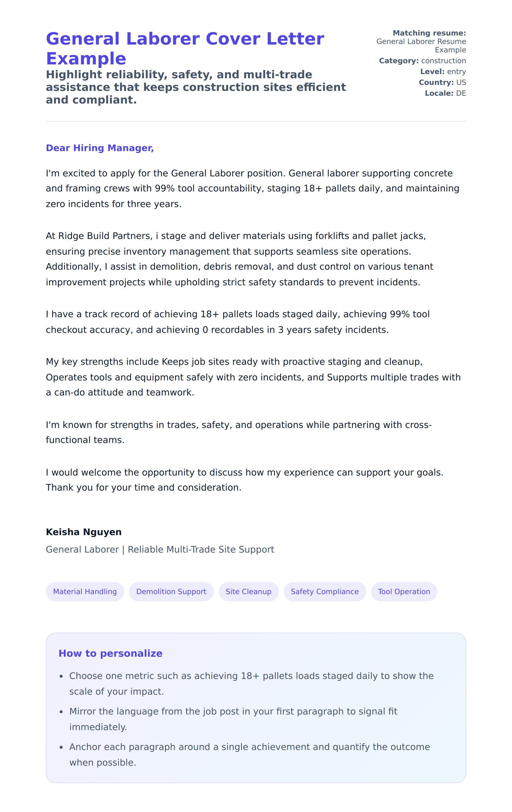The image size is (512, 812).
Task: Select the Demolition Support skill tag
Action: coord(171,591)
